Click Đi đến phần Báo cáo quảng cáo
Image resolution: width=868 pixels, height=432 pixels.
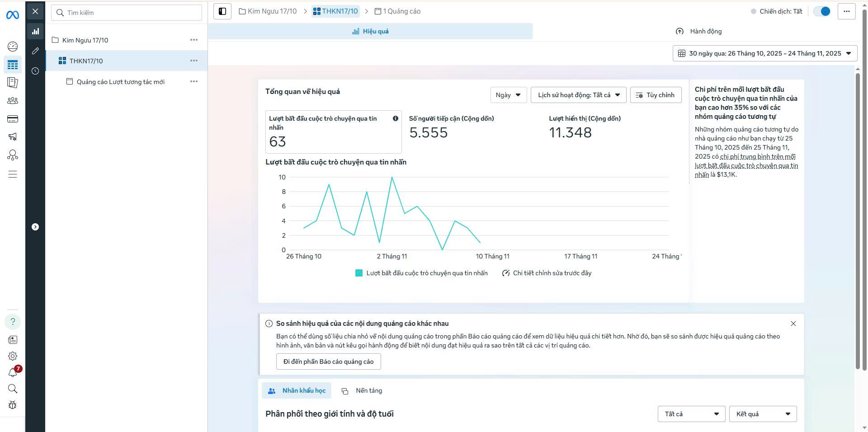[328, 362]
